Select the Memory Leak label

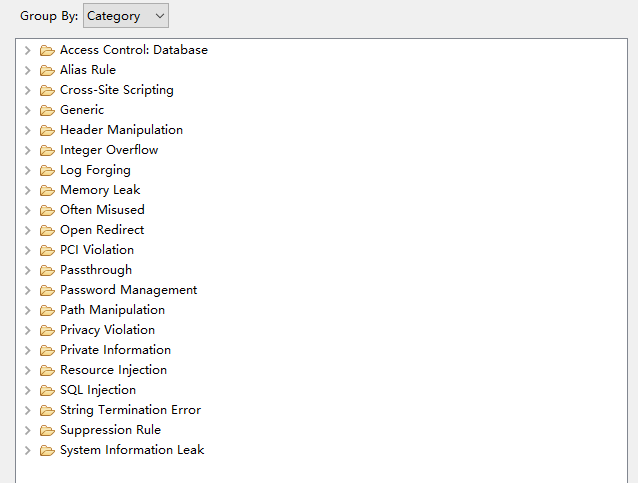(x=100, y=190)
